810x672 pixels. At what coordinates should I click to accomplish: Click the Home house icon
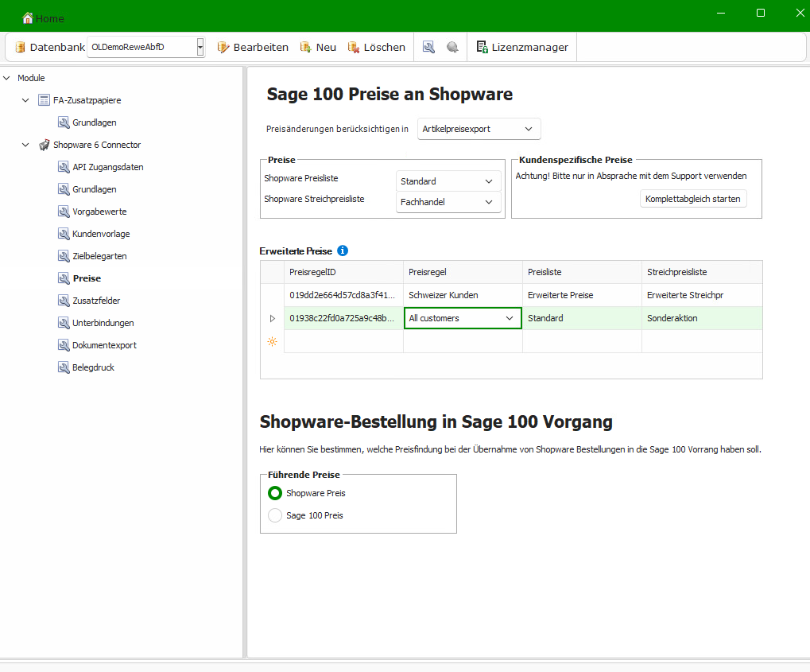click(27, 18)
